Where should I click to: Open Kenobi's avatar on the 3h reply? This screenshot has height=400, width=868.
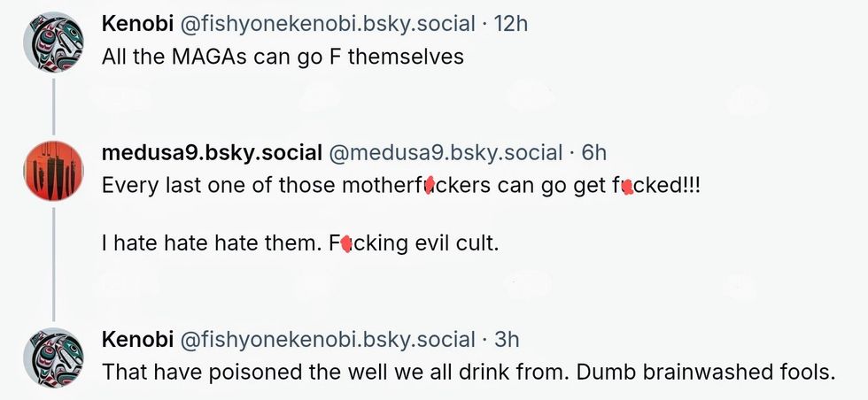(52, 357)
